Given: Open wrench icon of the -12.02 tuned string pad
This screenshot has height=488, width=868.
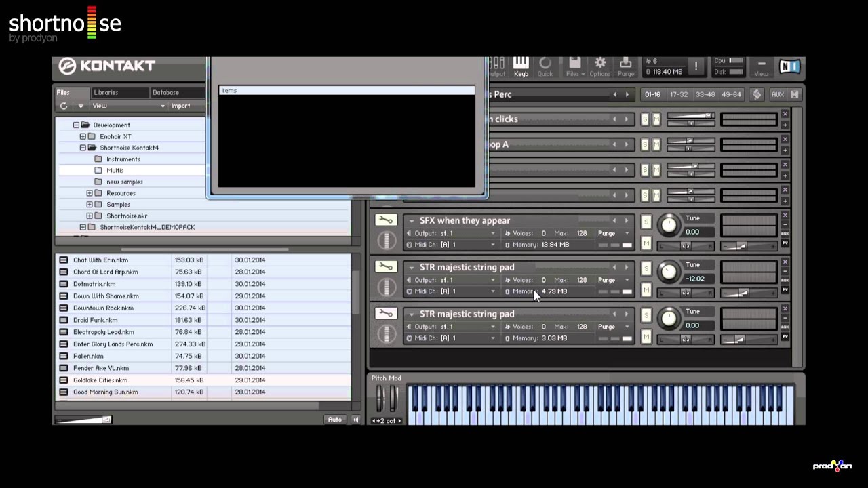Looking at the screenshot, I should point(385,267).
